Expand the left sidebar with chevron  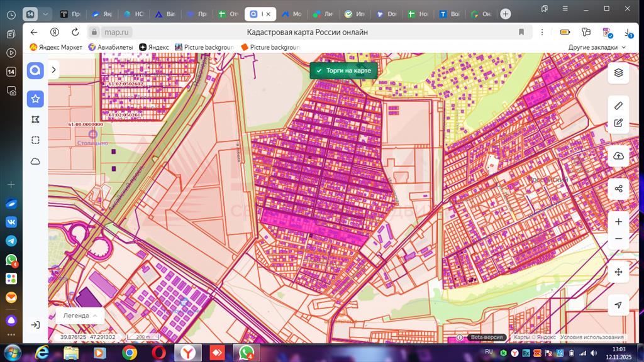click(x=54, y=70)
